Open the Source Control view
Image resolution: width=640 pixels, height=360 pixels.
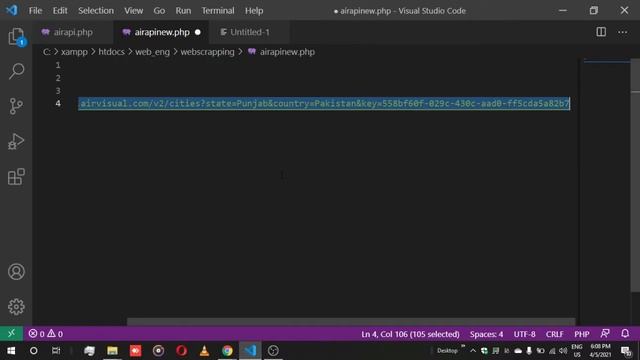16,106
